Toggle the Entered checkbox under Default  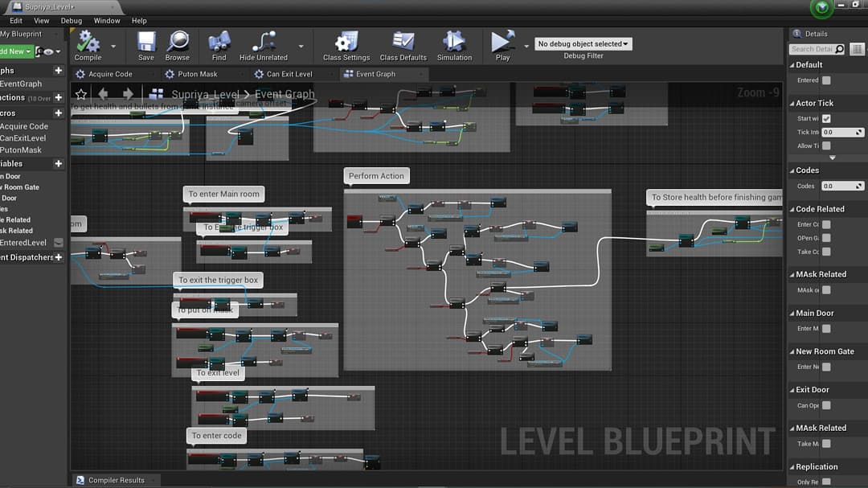826,80
